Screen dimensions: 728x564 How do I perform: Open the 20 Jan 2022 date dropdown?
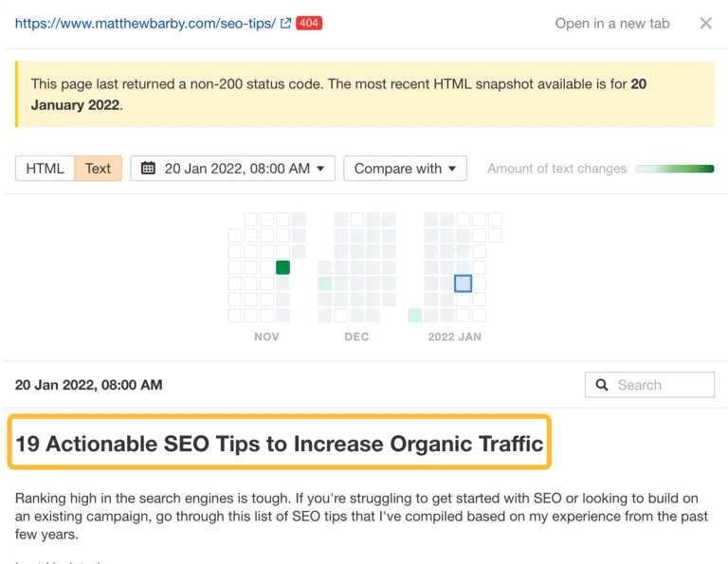[x=232, y=168]
